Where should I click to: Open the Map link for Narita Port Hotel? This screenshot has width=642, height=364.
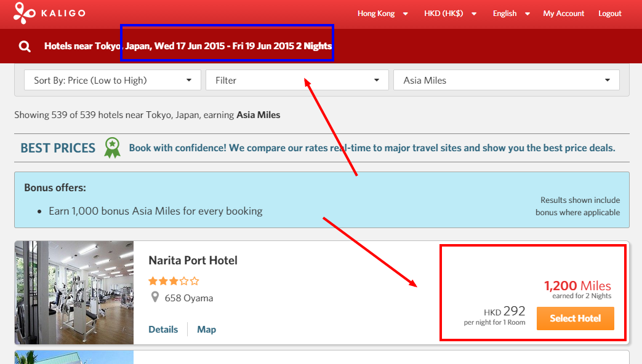click(206, 329)
